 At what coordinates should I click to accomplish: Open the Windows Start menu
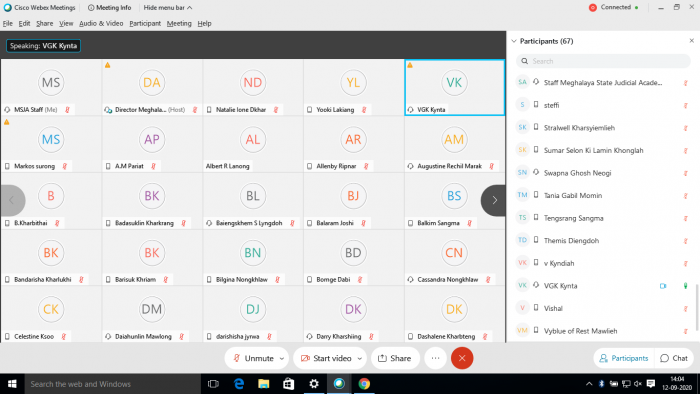click(x=12, y=384)
